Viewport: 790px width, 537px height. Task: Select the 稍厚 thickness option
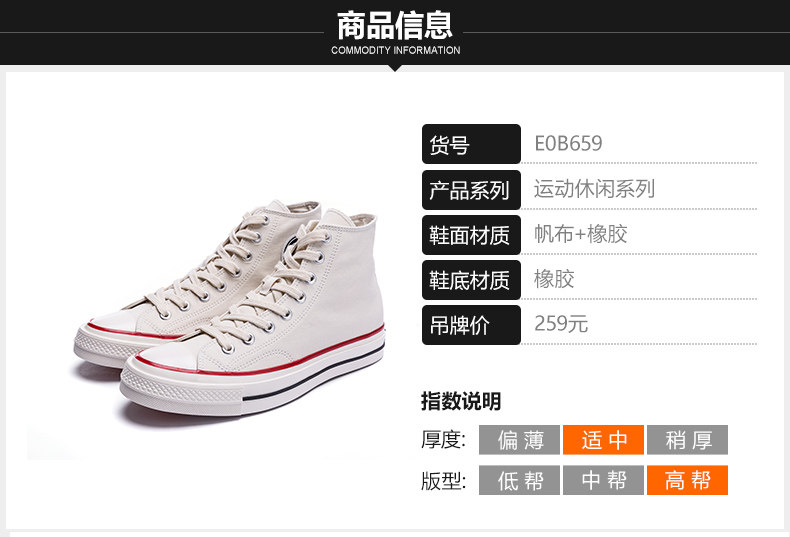click(x=688, y=440)
